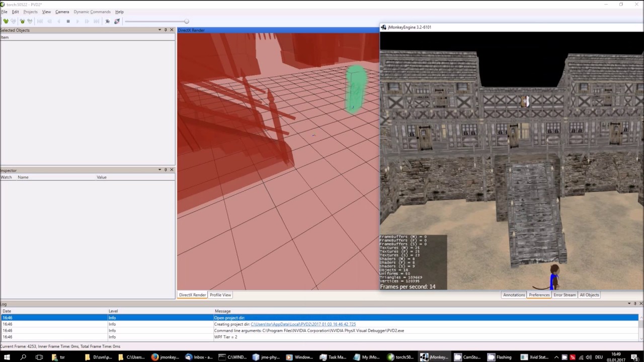Click the Message column header in Log
This screenshot has height=362, width=644.
pyautogui.click(x=222, y=311)
